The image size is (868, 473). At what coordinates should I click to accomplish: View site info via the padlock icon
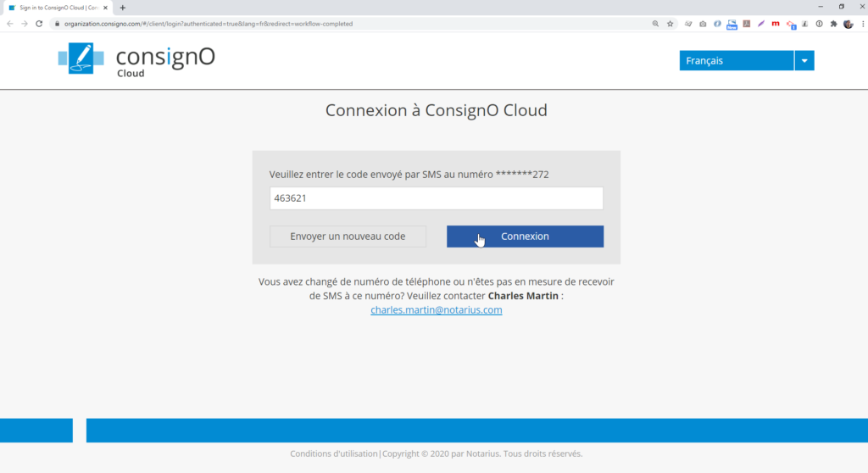tap(58, 24)
